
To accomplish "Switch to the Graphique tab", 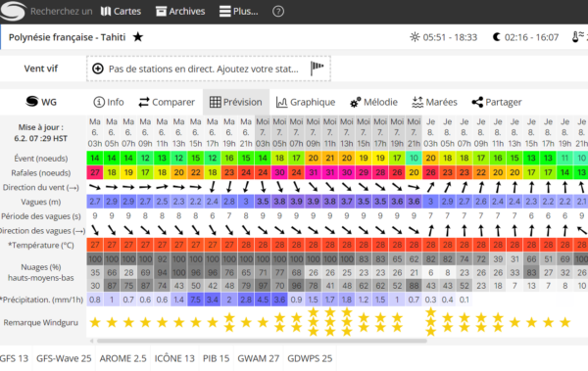I will (306, 102).
